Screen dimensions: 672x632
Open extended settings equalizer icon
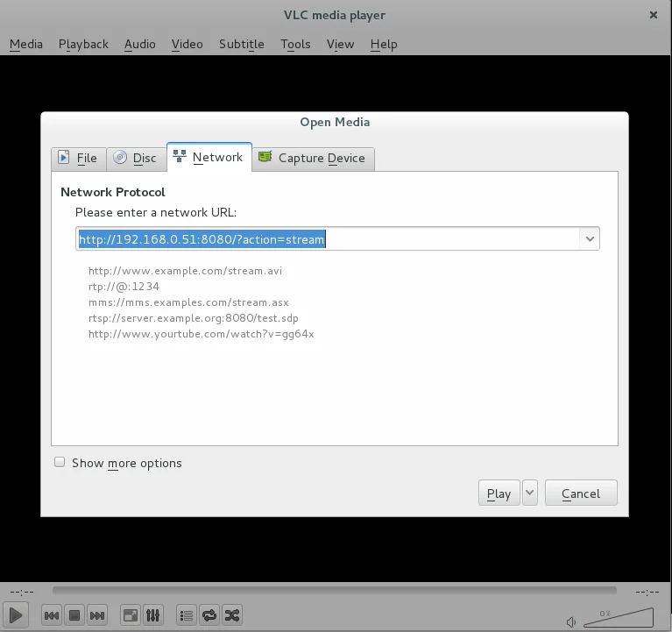153,615
